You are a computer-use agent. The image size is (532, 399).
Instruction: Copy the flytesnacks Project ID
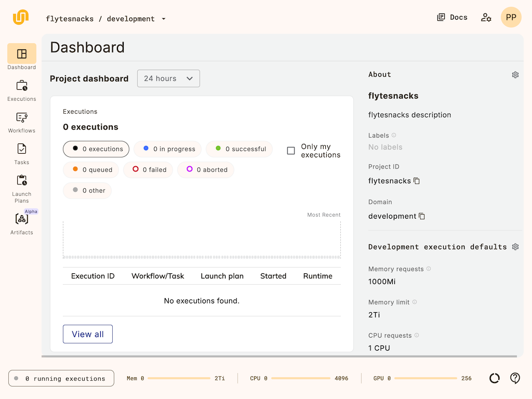(x=417, y=181)
